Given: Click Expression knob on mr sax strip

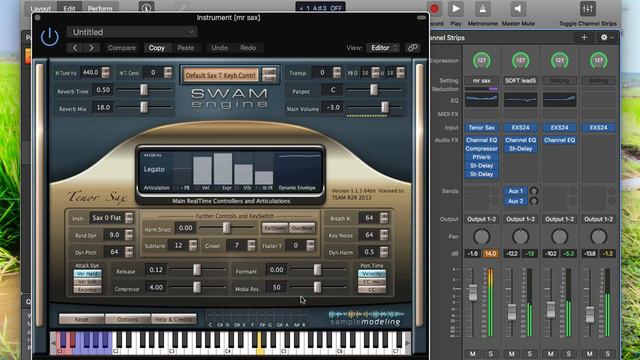Looking at the screenshot, I should [x=482, y=60].
